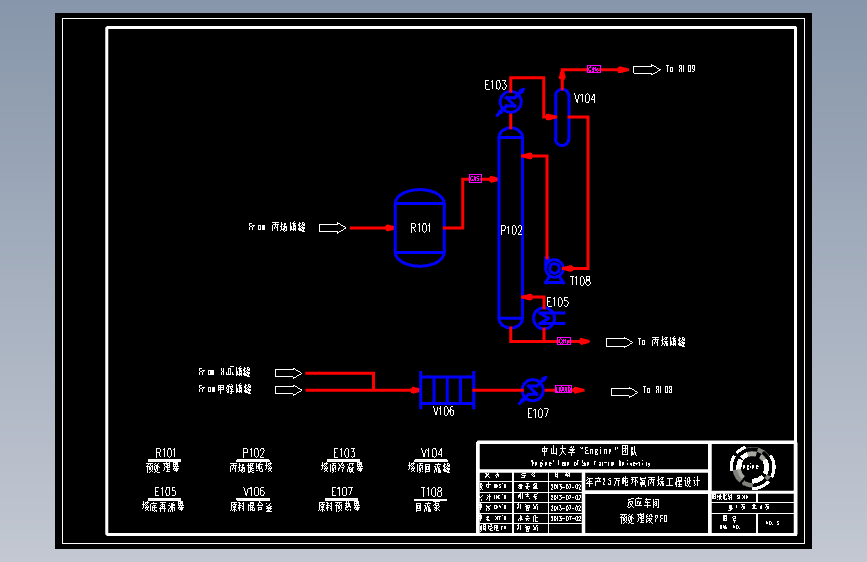Click the P102 label on the column

[x=511, y=230]
